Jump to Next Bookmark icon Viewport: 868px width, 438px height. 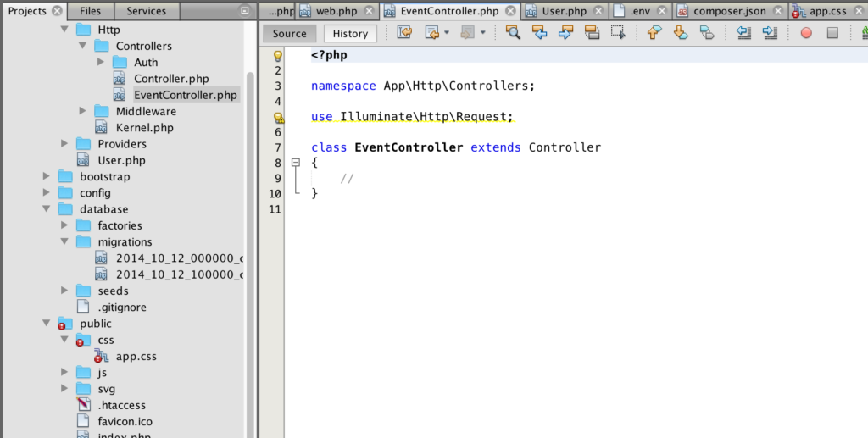[x=680, y=33]
